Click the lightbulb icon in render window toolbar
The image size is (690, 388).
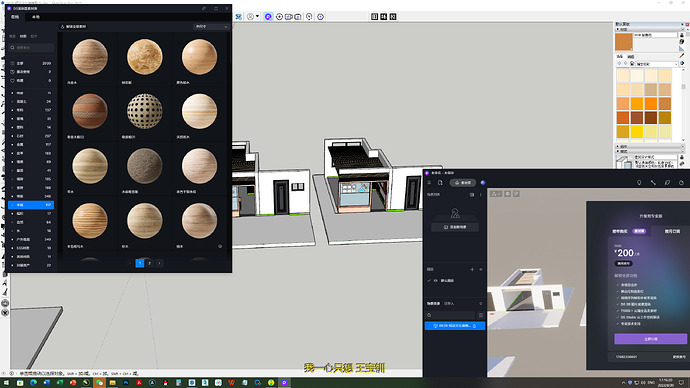tap(639, 183)
